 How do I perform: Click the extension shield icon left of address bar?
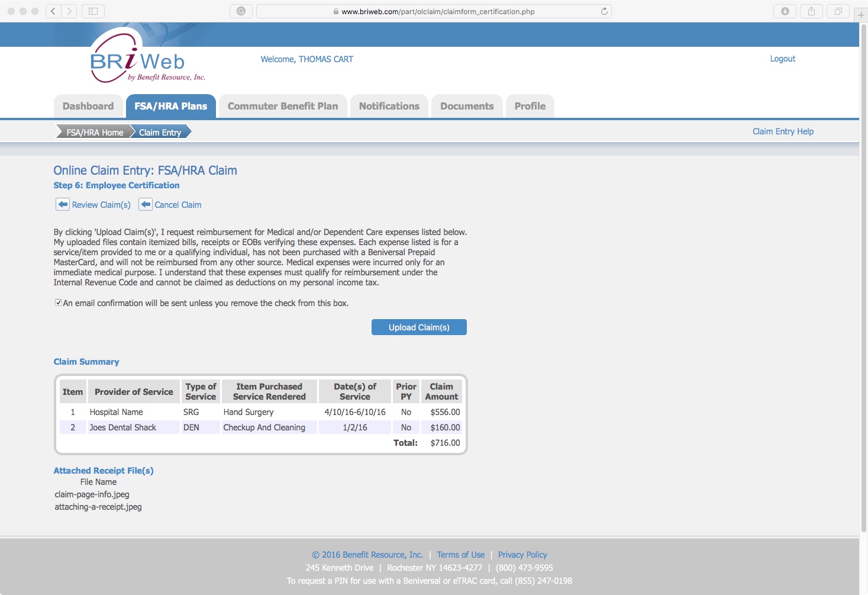tap(241, 11)
